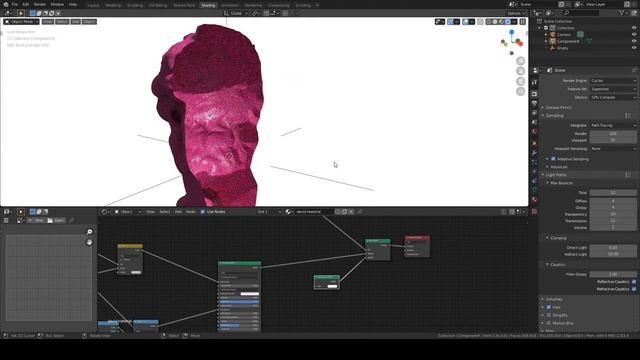640x360 pixels.
Task: Open the Modifiers wrench properties tab
Action: (x=534, y=153)
